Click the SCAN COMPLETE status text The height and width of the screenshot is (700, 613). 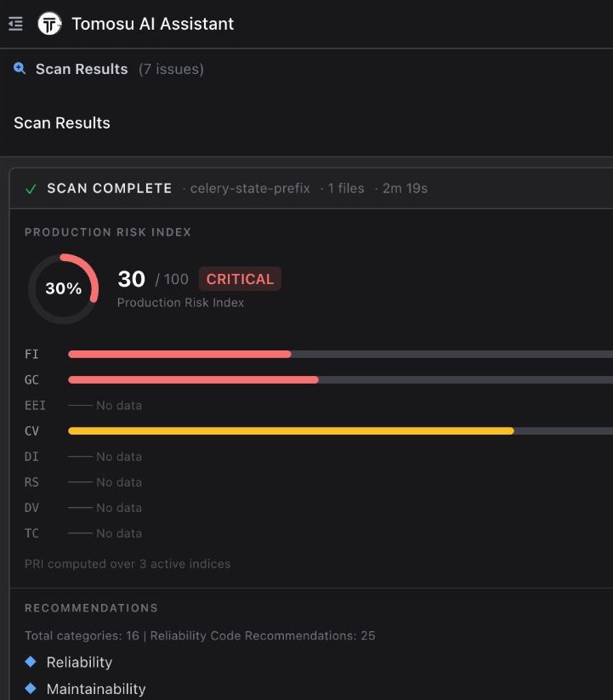[x=110, y=188]
